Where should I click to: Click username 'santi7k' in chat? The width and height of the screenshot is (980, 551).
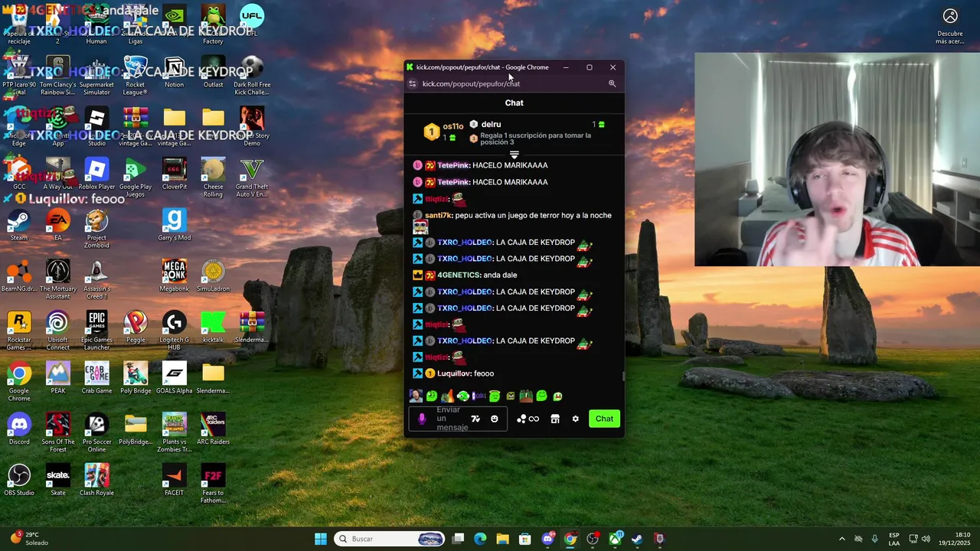(x=438, y=215)
